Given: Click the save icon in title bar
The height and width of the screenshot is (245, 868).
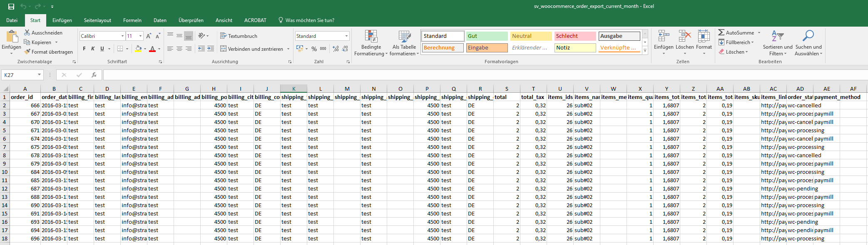Looking at the screenshot, I should point(11,7).
